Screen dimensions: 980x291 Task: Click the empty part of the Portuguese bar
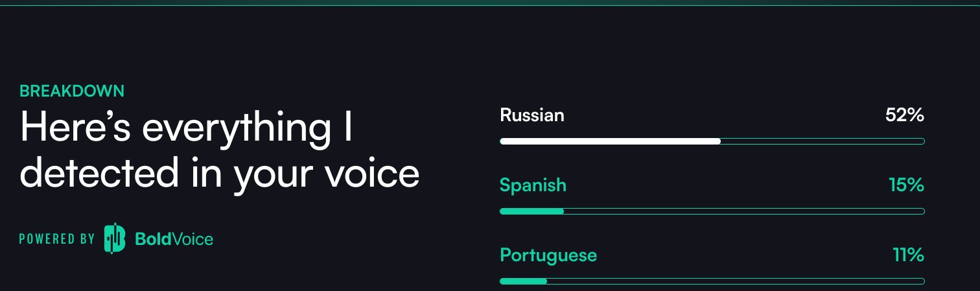pyautogui.click(x=736, y=281)
